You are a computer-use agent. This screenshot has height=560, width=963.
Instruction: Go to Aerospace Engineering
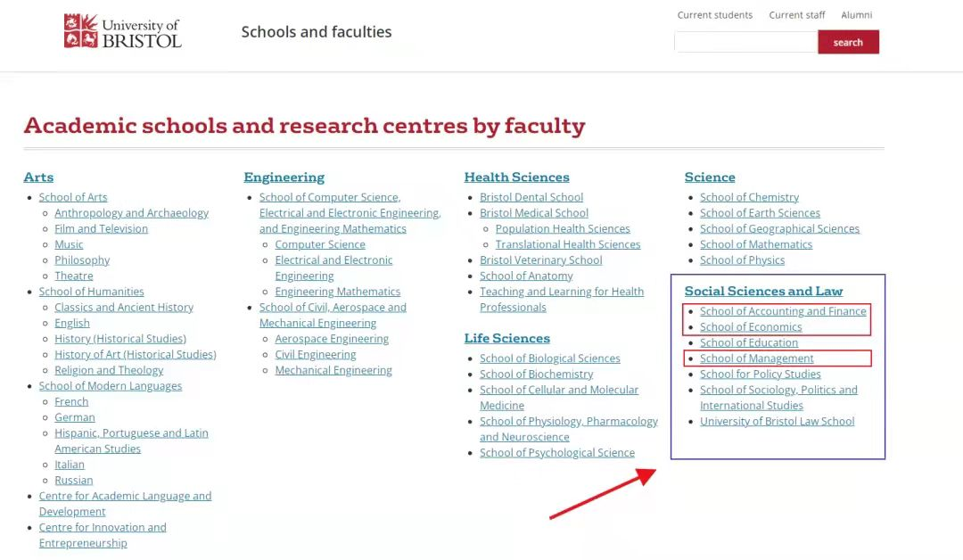click(x=332, y=339)
